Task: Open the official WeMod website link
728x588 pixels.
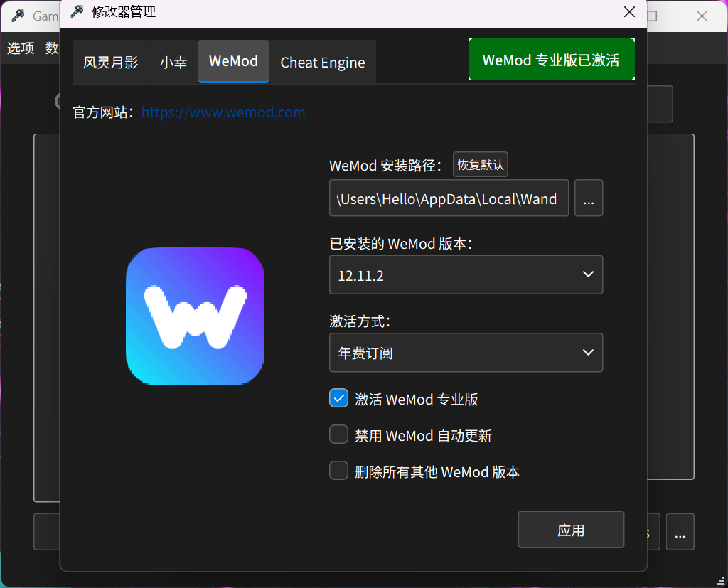Action: point(223,112)
